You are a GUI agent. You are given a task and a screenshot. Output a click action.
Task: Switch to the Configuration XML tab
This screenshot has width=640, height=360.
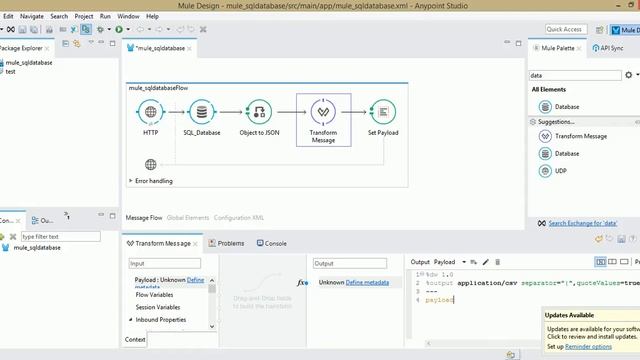(x=239, y=218)
